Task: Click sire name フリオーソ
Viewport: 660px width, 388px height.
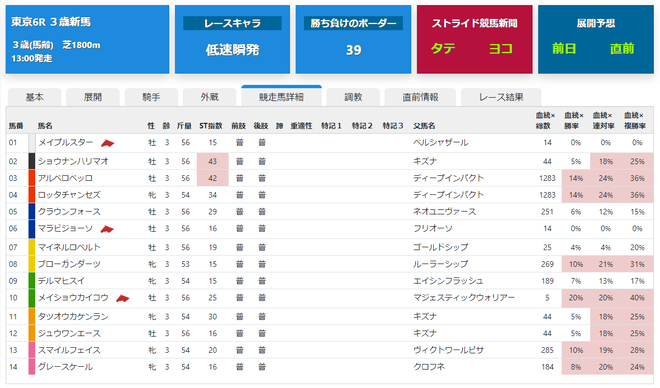Action: click(433, 228)
